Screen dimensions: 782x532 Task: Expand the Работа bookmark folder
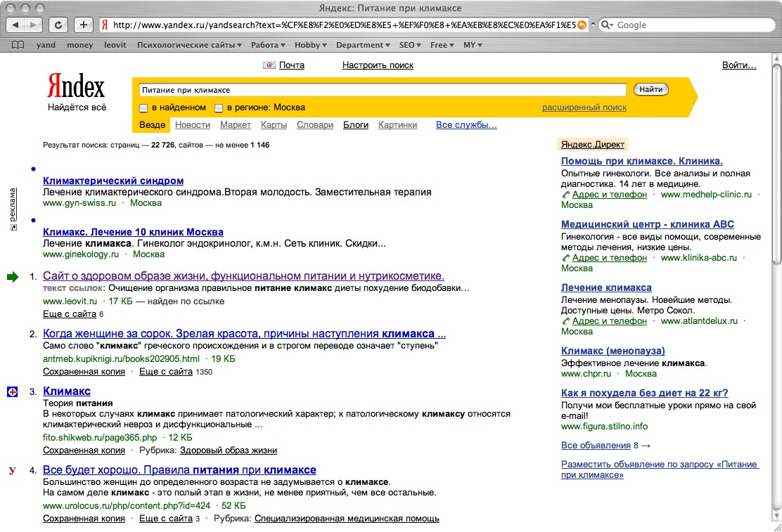point(269,45)
